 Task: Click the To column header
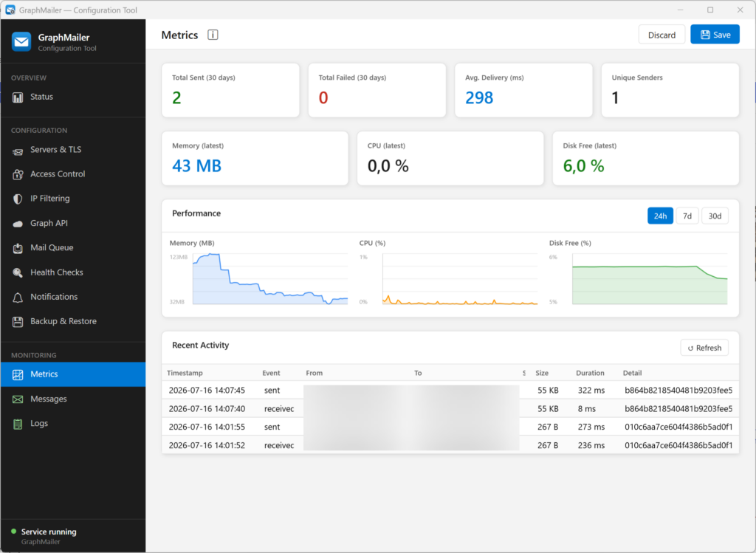[x=418, y=373]
